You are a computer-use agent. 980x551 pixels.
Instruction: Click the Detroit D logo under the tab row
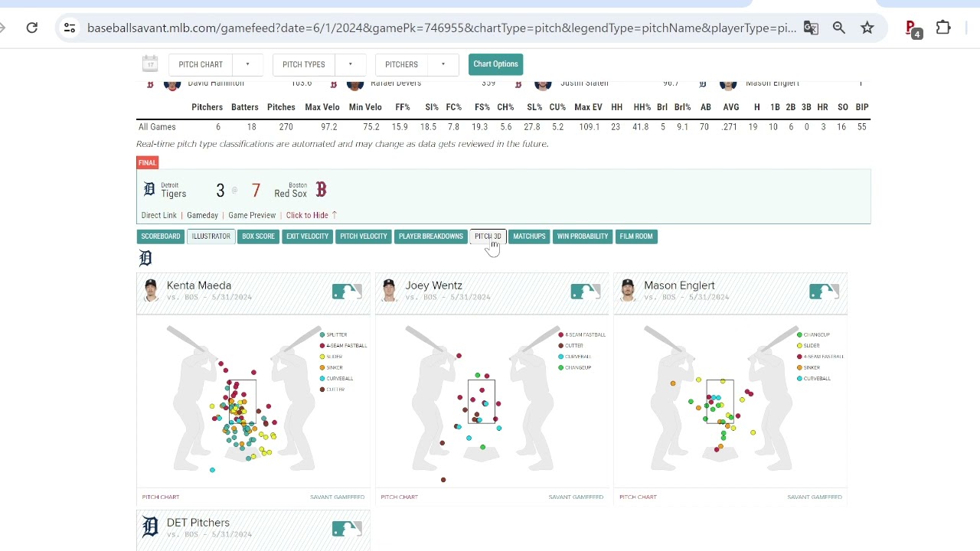[x=145, y=258]
